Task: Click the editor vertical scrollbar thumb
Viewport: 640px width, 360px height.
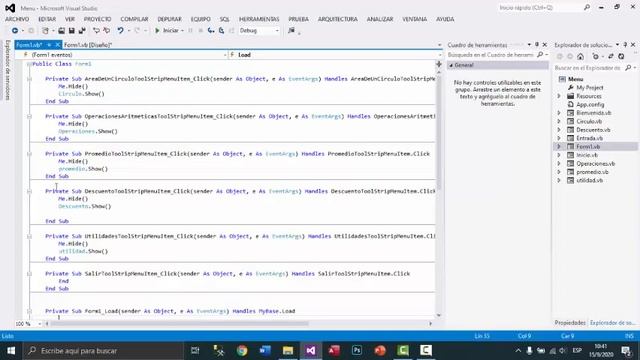Action: click(439, 133)
